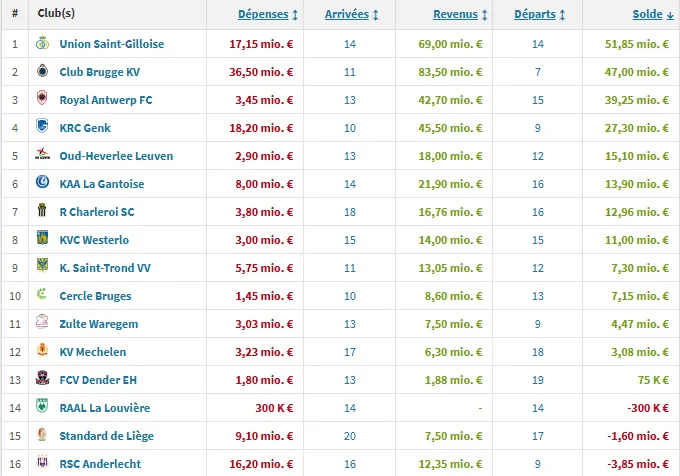680x476 pixels.
Task: Open the Oud-Heverlee Leuven club link
Action: (x=116, y=156)
